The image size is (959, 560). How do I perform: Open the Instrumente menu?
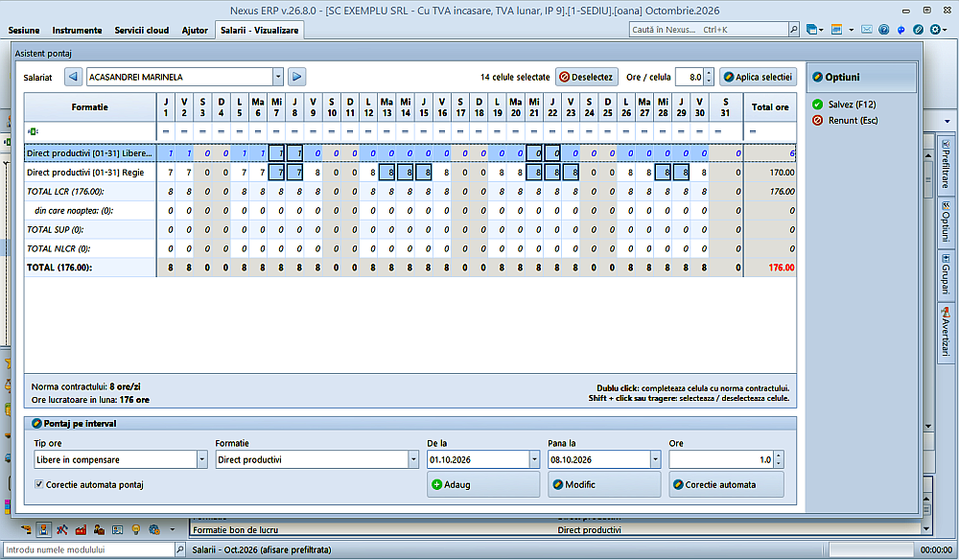click(77, 30)
